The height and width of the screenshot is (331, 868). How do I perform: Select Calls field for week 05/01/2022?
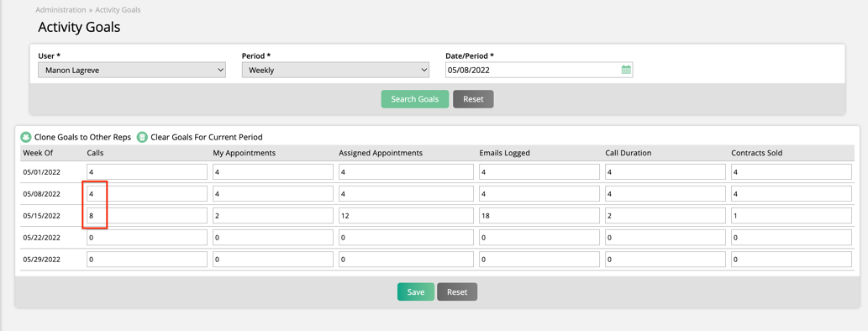pyautogui.click(x=147, y=172)
